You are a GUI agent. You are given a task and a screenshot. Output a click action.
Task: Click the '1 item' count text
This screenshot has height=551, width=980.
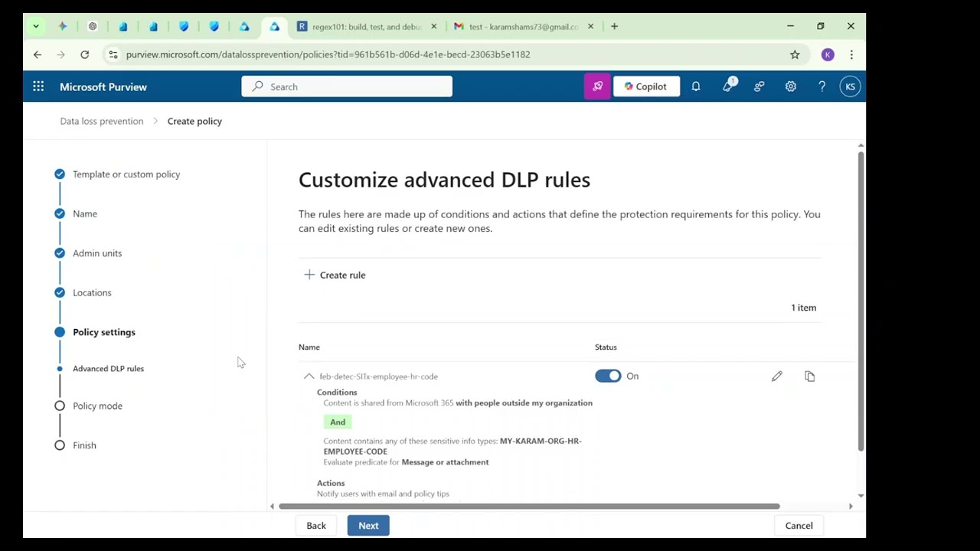(804, 308)
